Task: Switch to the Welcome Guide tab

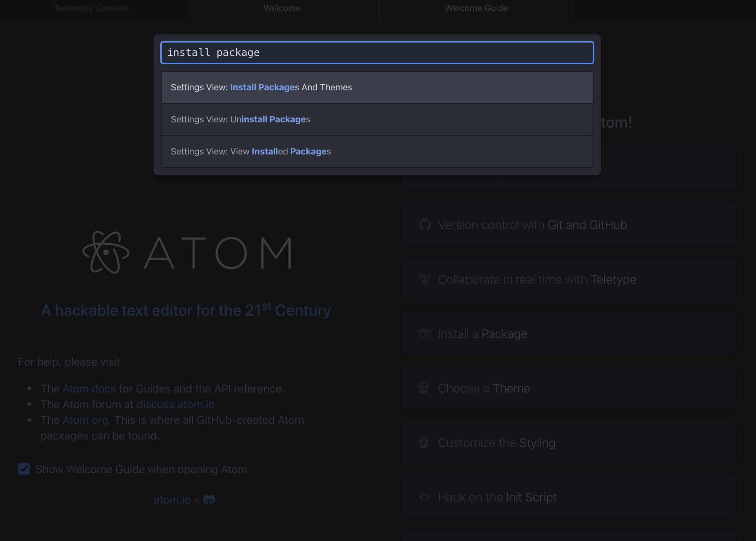Action: click(x=476, y=8)
